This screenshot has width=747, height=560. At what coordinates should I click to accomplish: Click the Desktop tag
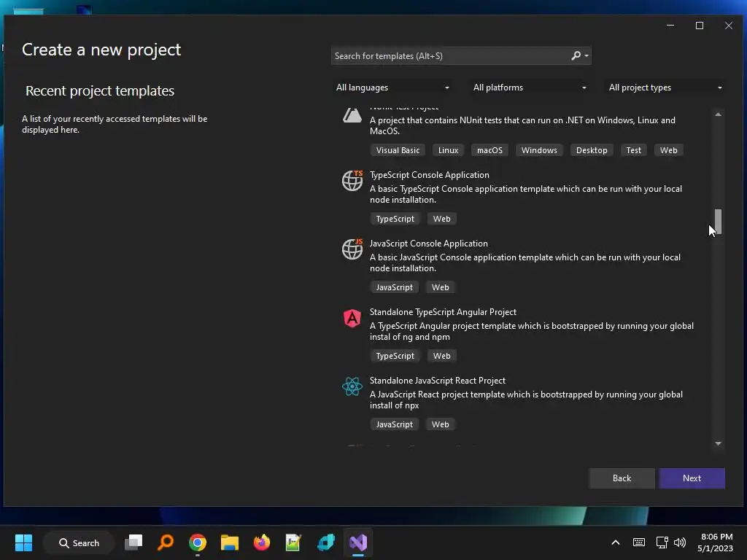[592, 150]
